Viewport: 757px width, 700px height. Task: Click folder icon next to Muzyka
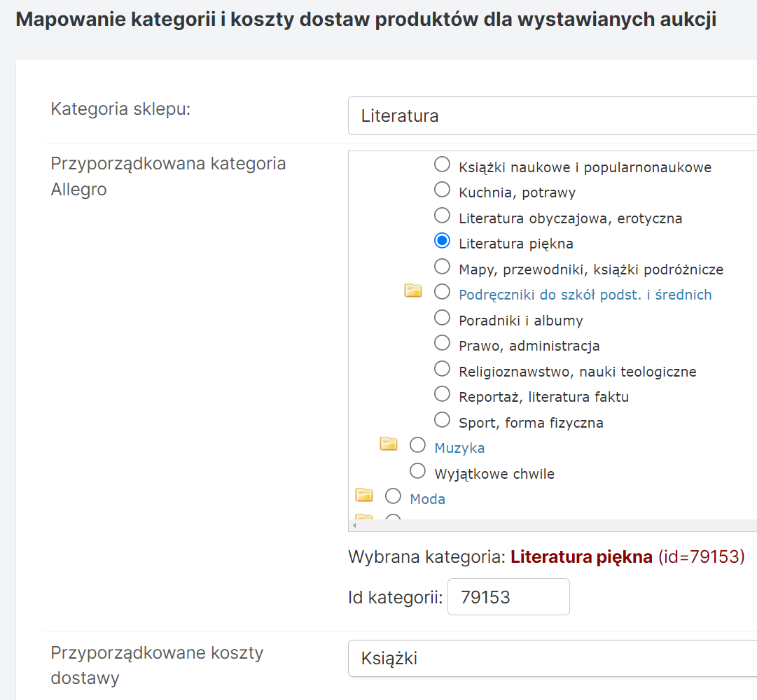pos(389,444)
